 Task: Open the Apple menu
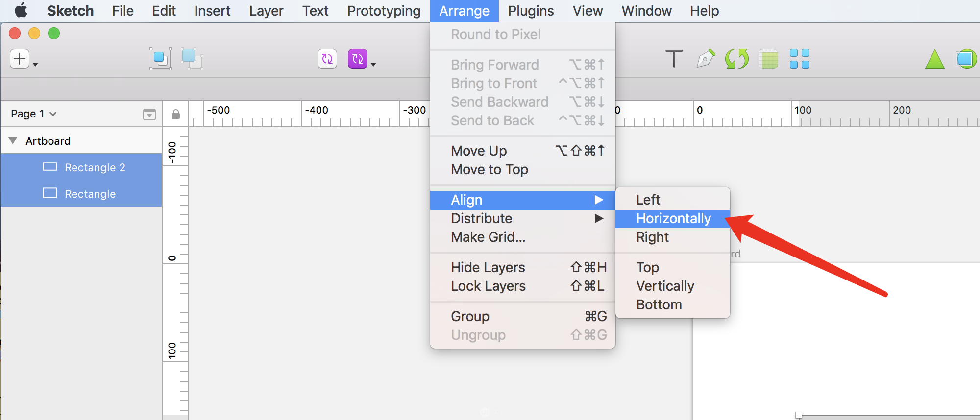[x=21, y=10]
